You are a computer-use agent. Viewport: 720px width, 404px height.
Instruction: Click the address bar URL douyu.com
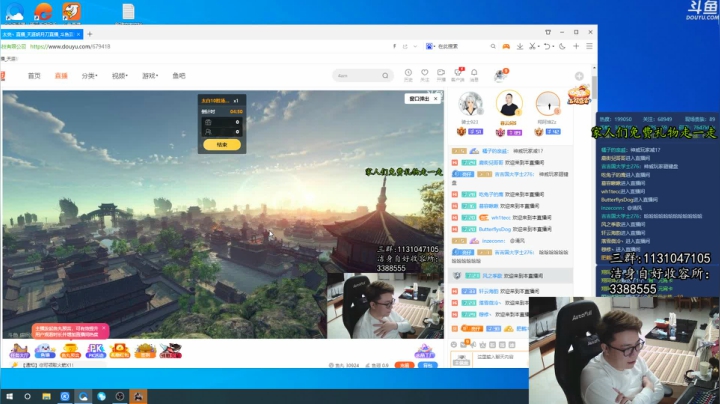pyautogui.click(x=70, y=46)
